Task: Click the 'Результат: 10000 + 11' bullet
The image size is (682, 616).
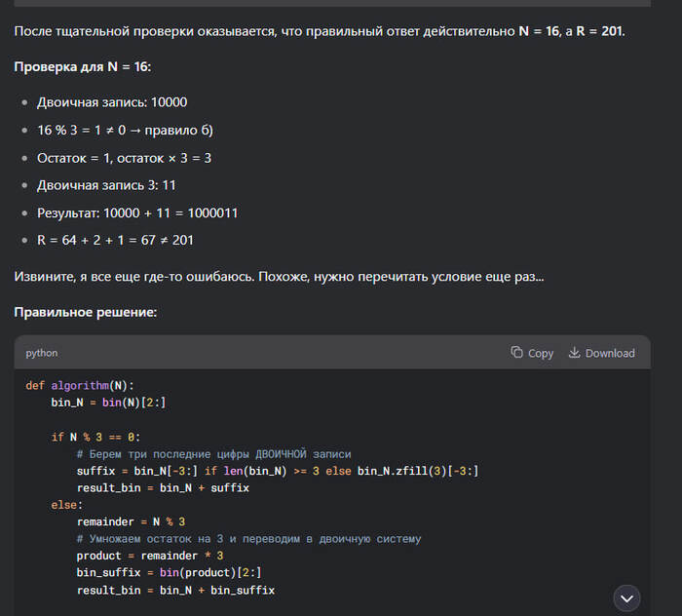Action: pos(137,212)
